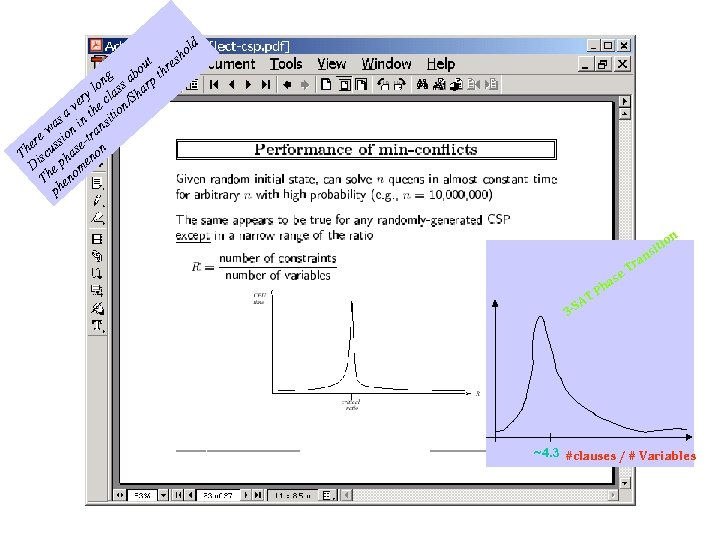
Task: Select the Link tool with chain icon
Action: click(97, 256)
